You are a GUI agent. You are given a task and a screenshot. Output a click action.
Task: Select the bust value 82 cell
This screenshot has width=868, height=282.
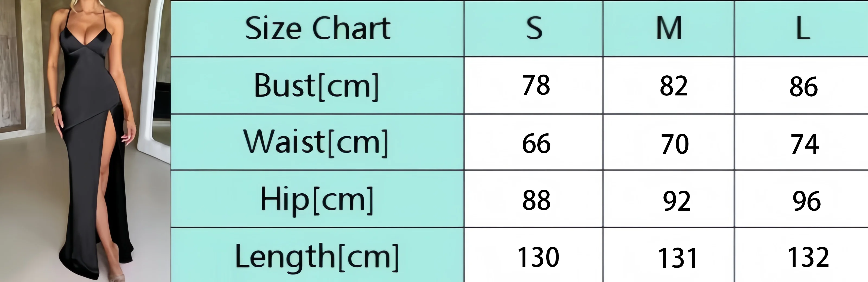click(x=669, y=86)
